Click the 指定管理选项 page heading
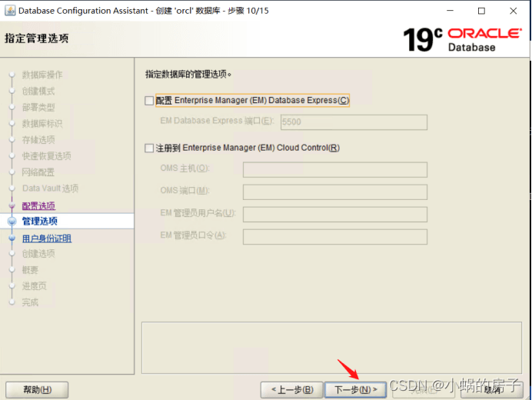532x400 pixels. [x=37, y=38]
